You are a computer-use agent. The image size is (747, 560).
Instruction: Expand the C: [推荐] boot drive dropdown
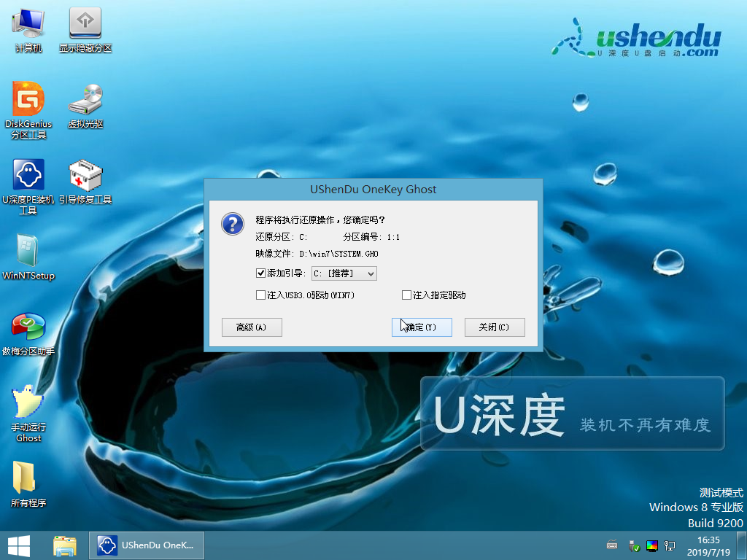344,273
